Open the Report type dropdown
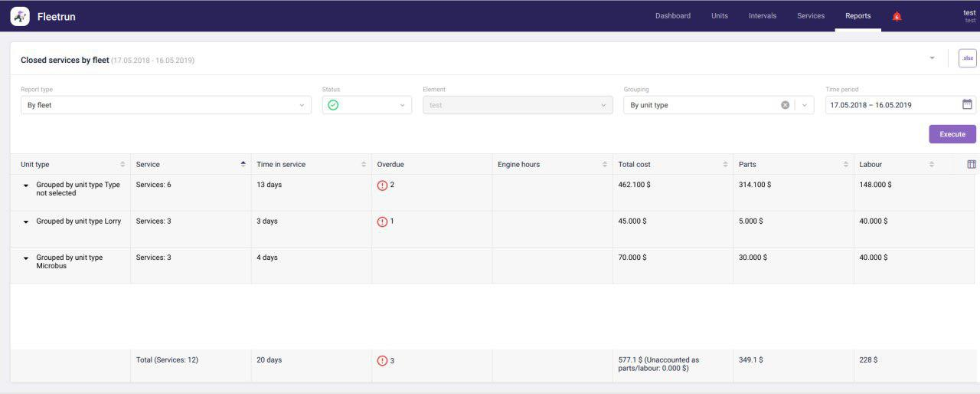Image resolution: width=980 pixels, height=394 pixels. (x=165, y=105)
